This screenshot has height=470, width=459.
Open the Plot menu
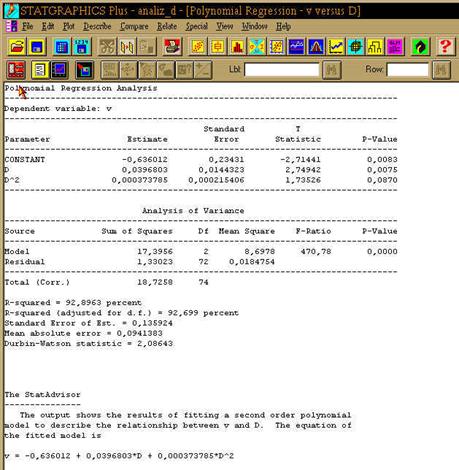point(69,26)
